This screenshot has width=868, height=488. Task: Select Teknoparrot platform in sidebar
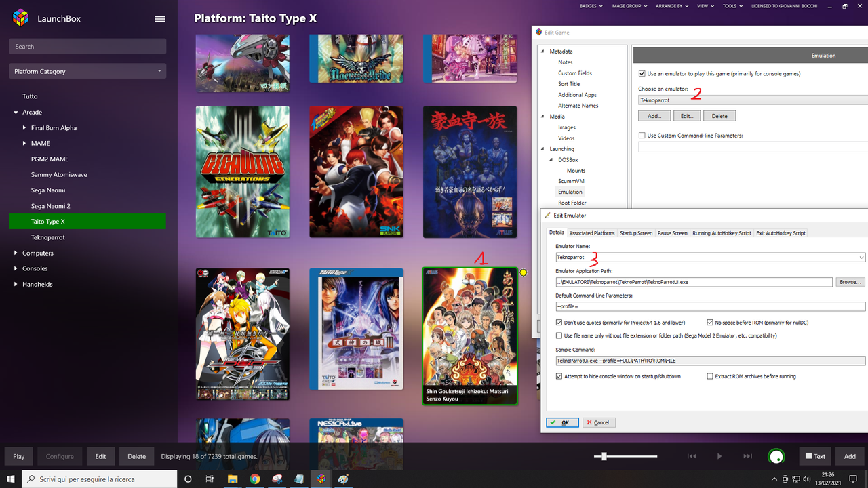[48, 237]
